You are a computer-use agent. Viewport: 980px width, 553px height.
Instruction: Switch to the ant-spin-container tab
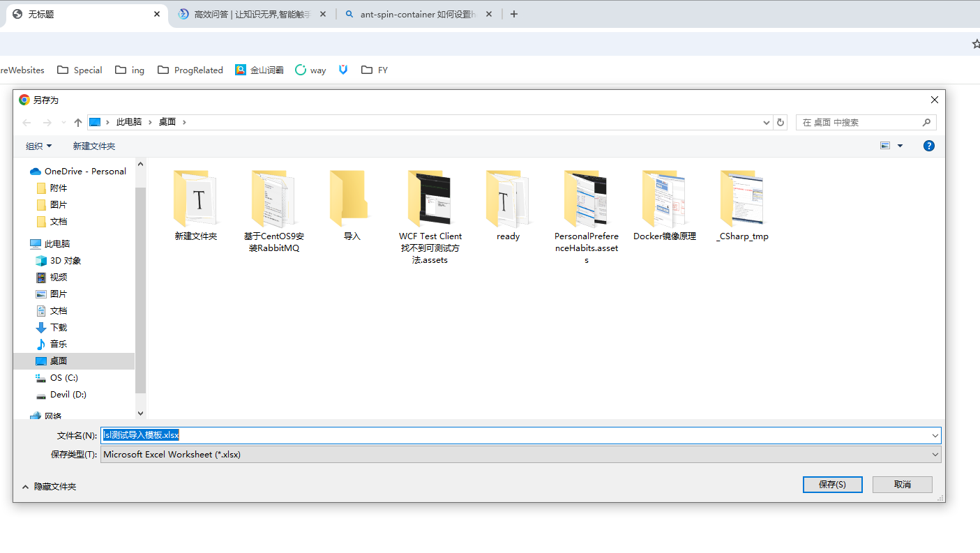417,14
